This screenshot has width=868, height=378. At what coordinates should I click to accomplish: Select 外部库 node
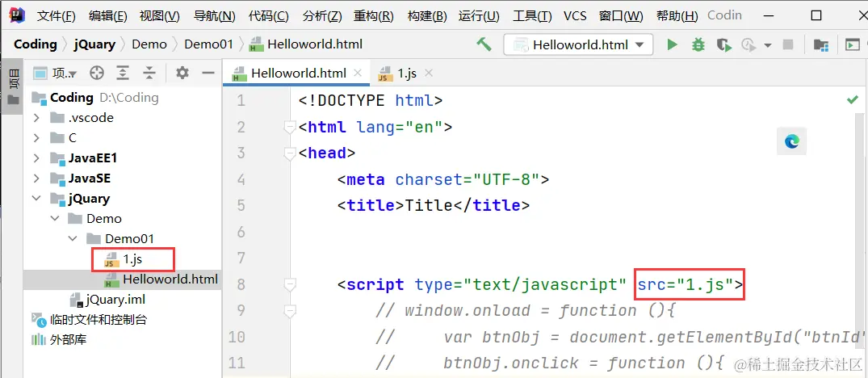point(59,339)
